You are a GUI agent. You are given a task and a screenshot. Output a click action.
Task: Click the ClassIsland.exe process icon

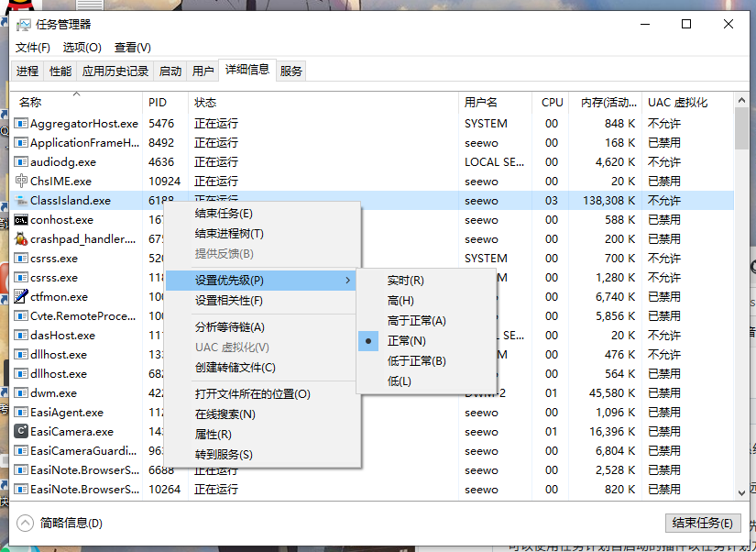click(21, 200)
